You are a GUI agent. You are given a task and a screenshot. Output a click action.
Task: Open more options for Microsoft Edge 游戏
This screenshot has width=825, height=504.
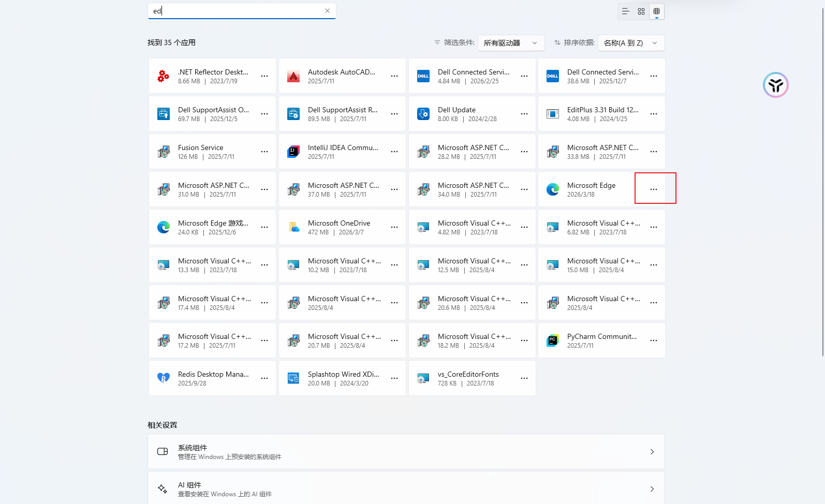pos(264,227)
